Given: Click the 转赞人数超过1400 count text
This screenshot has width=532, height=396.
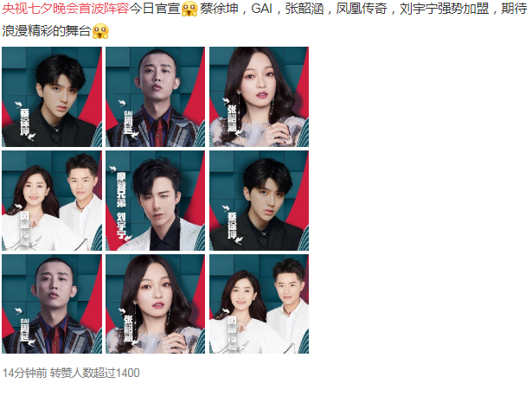Looking at the screenshot, I should [x=94, y=373].
